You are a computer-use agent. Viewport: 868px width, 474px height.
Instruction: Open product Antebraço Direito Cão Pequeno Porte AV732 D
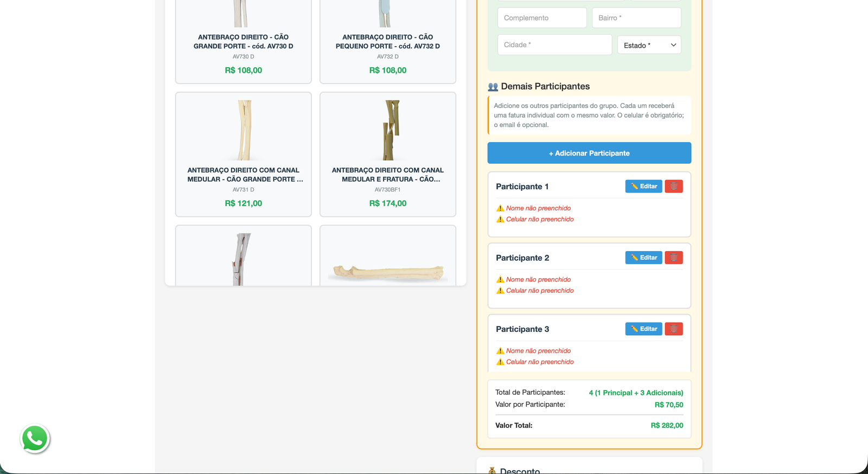coord(388,42)
